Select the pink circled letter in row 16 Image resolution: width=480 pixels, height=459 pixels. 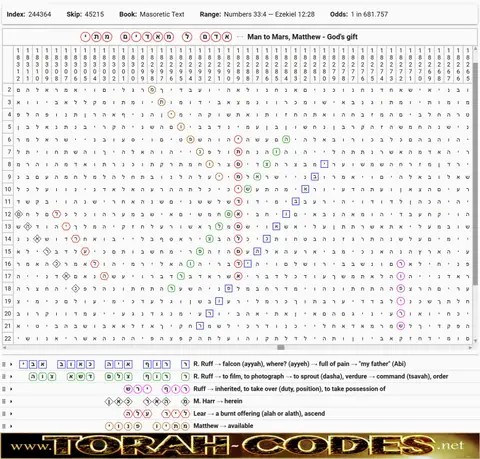pyautogui.click(x=401, y=264)
